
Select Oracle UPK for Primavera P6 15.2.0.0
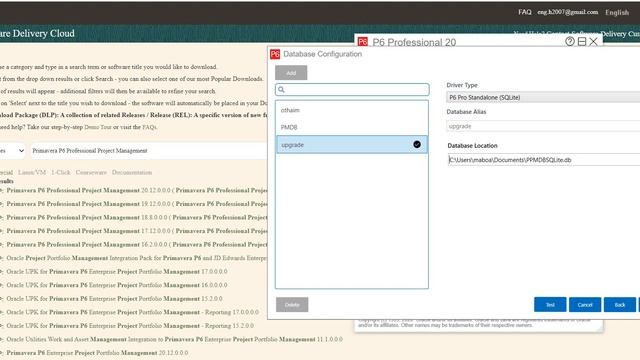[x=114, y=298]
